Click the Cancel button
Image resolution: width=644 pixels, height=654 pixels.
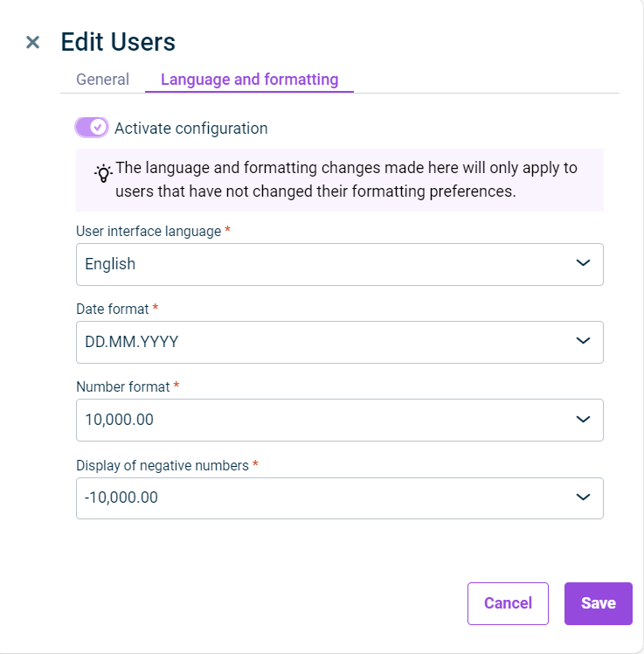click(508, 603)
